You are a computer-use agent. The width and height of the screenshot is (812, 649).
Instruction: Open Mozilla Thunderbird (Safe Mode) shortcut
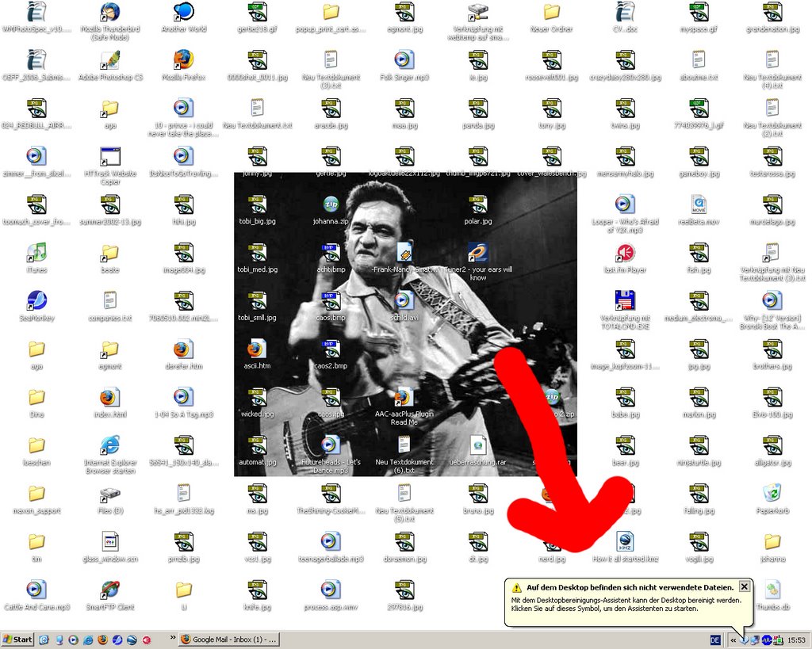pos(110,12)
